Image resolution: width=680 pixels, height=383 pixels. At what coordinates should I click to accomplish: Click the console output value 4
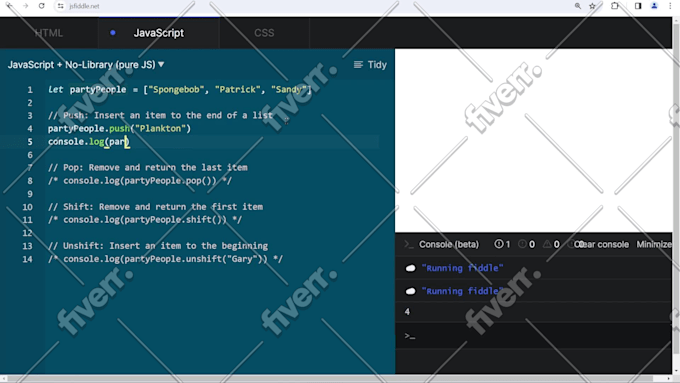407,312
